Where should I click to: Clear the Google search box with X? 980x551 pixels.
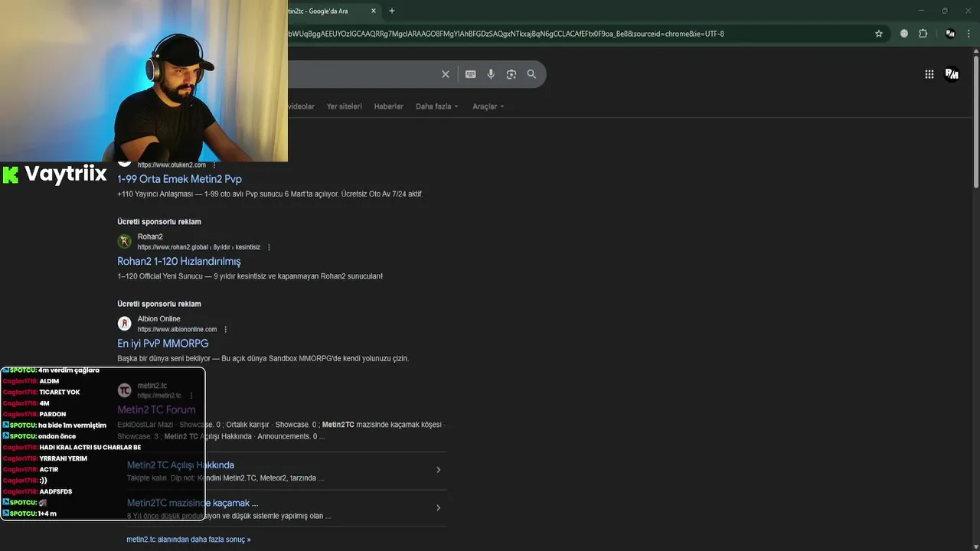coord(446,74)
